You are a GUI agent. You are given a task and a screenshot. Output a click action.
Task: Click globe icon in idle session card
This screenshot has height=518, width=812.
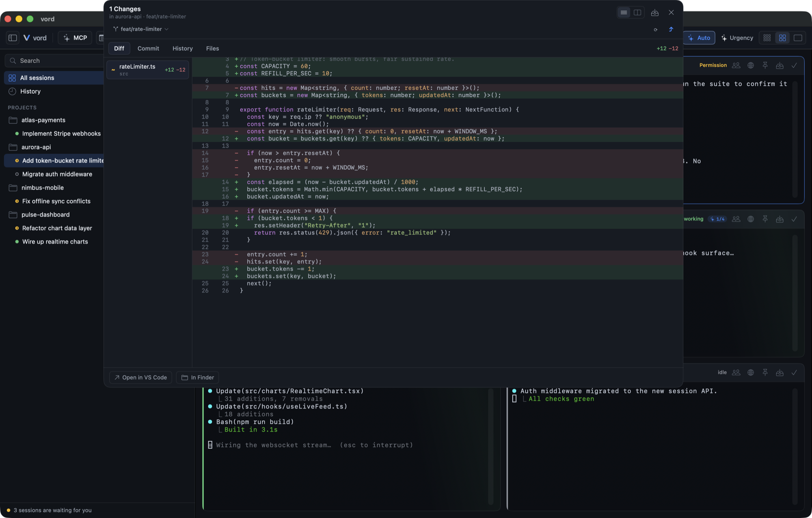pos(751,372)
